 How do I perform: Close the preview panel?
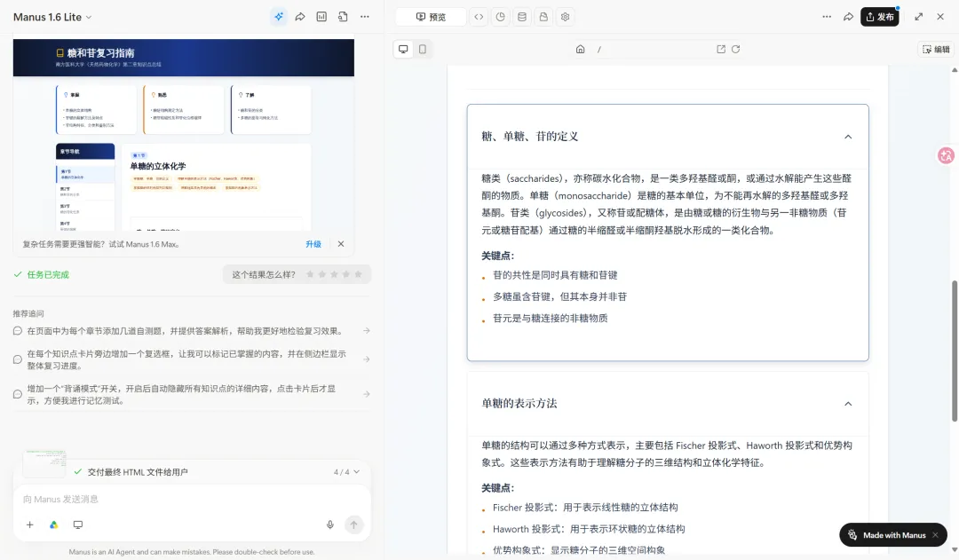[x=940, y=17]
